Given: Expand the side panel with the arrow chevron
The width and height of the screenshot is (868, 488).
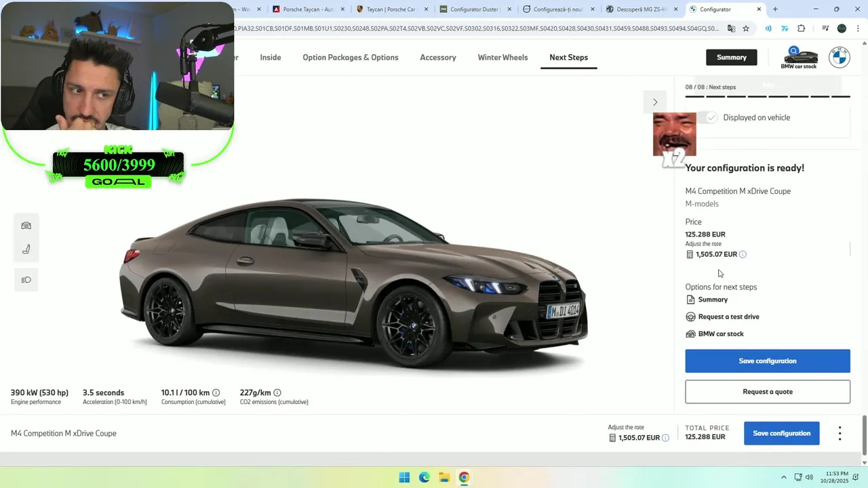Looking at the screenshot, I should click(655, 102).
